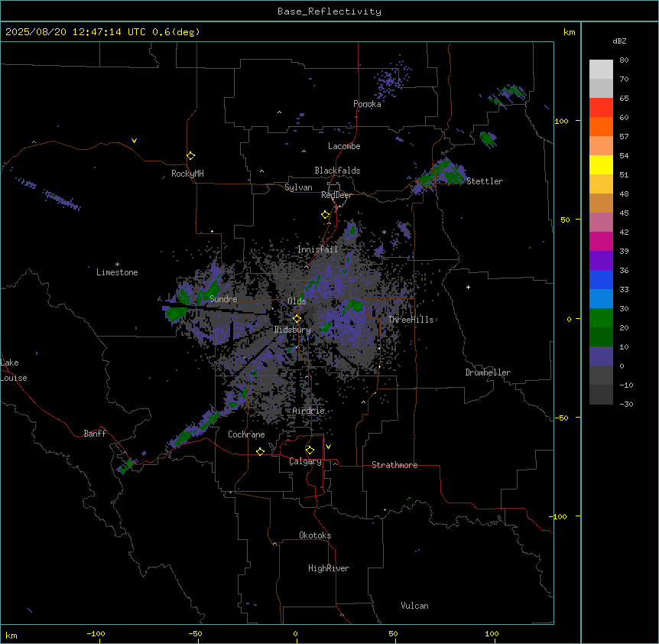Click the RockyMH label
The image size is (659, 644).
(x=187, y=174)
